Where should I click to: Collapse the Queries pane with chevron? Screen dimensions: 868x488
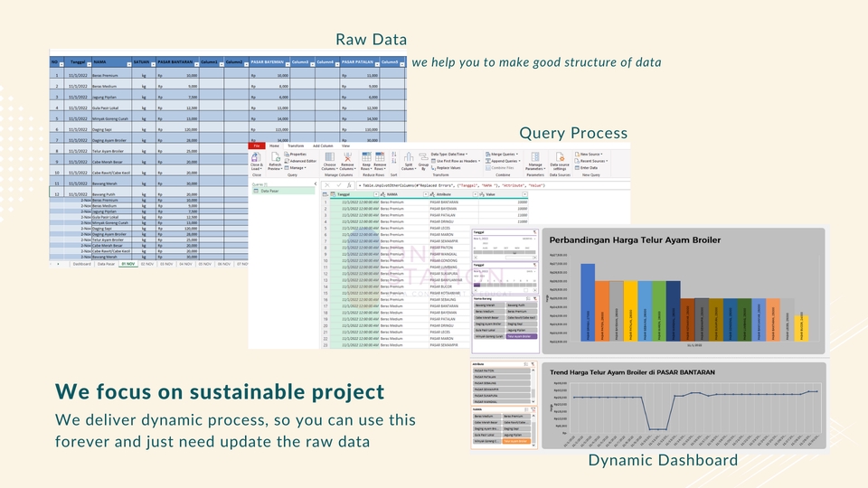316,183
